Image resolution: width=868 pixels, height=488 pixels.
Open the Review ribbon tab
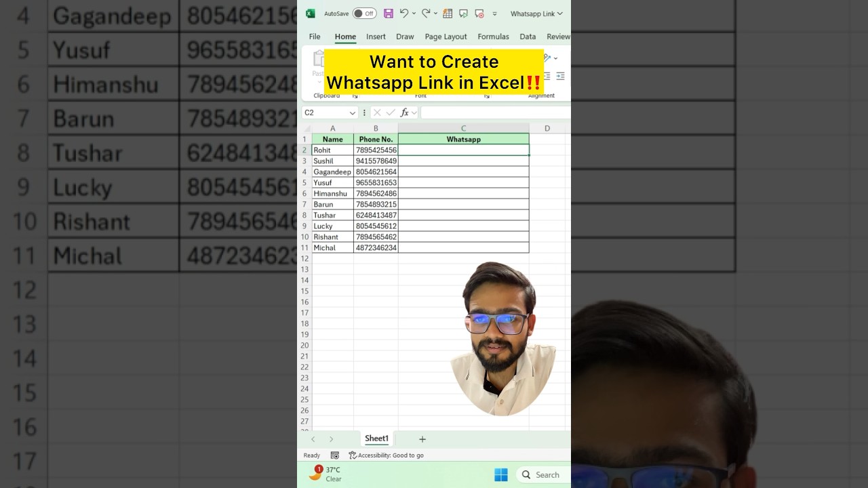(558, 37)
